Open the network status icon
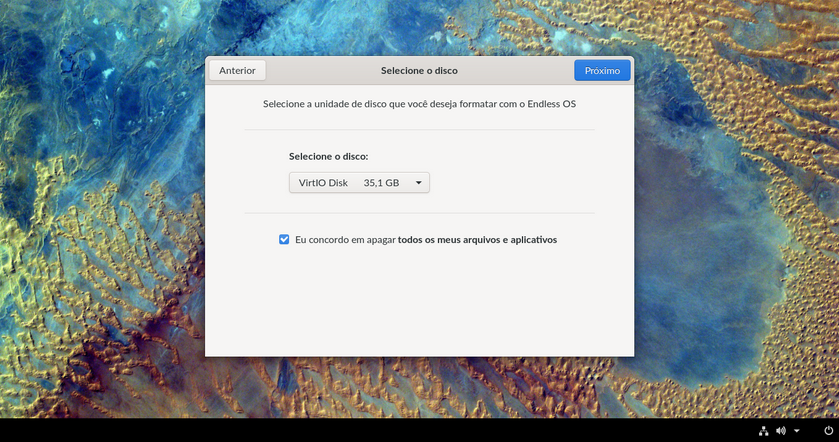Image resolution: width=839 pixels, height=442 pixels. (x=764, y=431)
